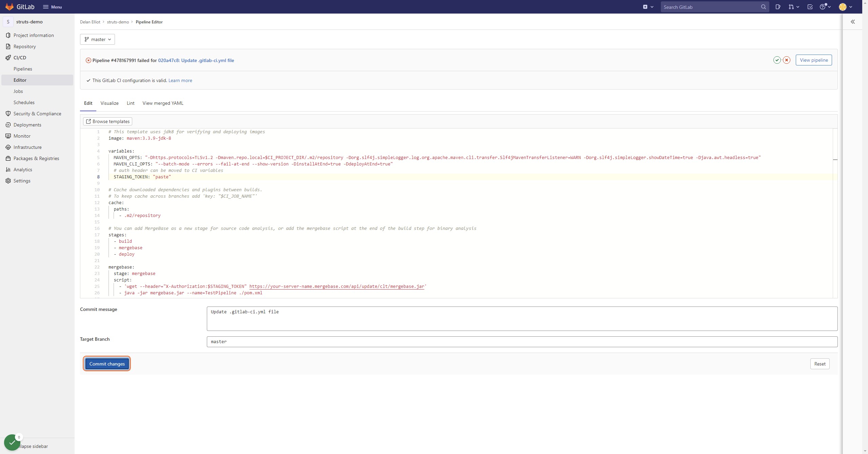The height and width of the screenshot is (454, 868).
Task: Open the struts-demo breadcrumb link
Action: (x=118, y=22)
